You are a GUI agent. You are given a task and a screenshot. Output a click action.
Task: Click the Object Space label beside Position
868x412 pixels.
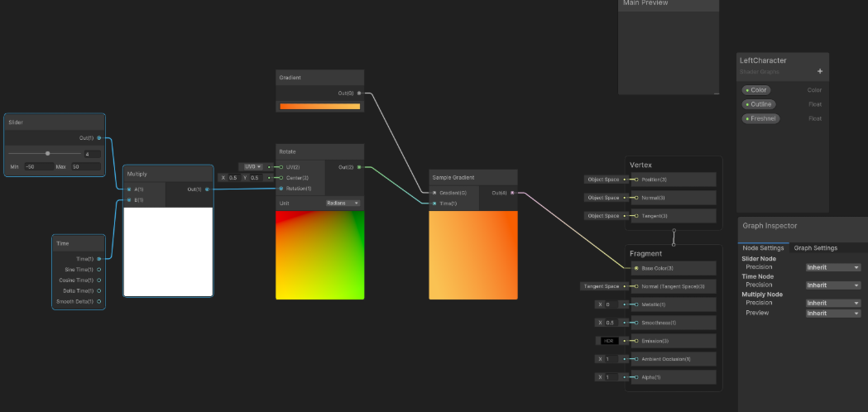pos(603,180)
